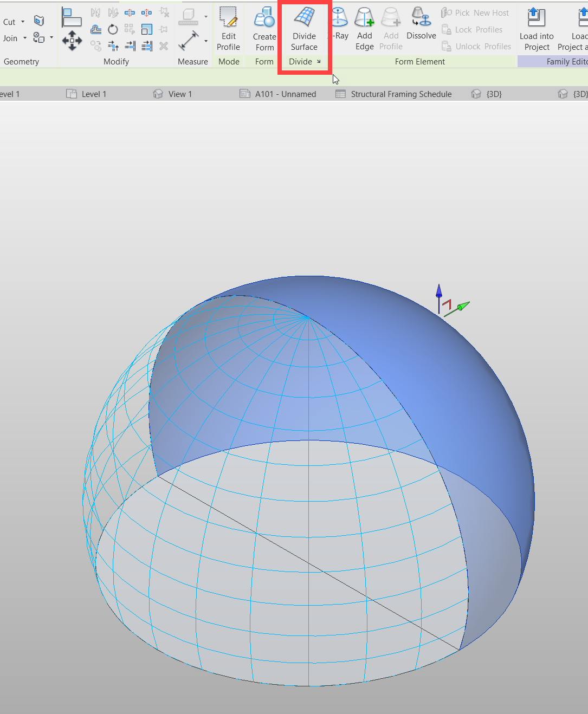Open the Join dropdown arrow
Screen dimensions: 588x714
[x=24, y=38]
